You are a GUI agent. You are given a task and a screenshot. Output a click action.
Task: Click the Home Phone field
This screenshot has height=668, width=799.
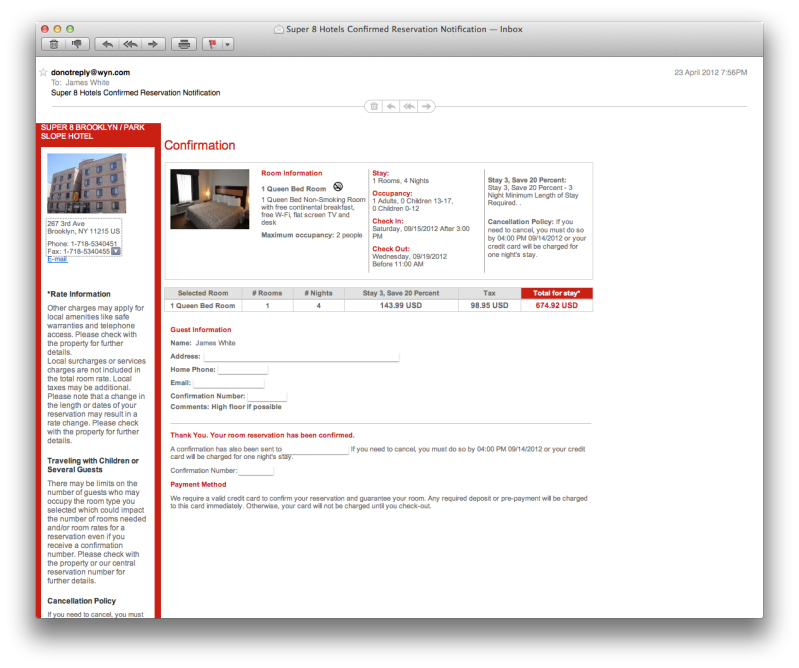pyautogui.click(x=243, y=369)
